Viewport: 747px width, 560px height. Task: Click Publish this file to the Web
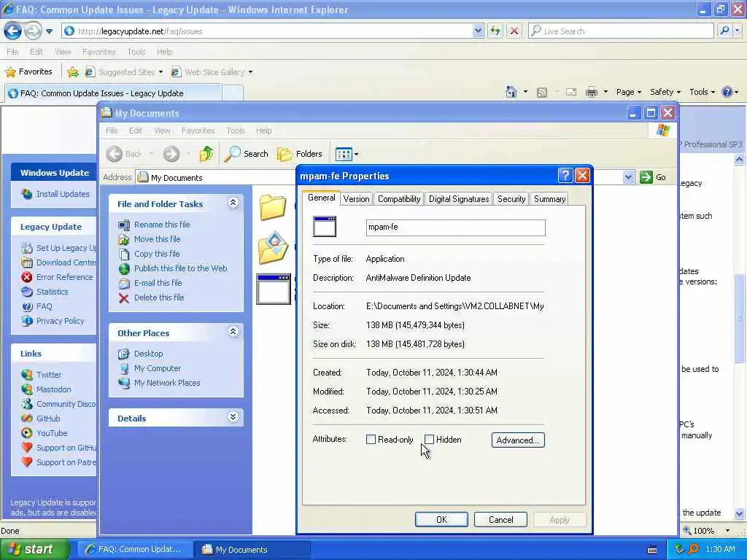pyautogui.click(x=181, y=268)
